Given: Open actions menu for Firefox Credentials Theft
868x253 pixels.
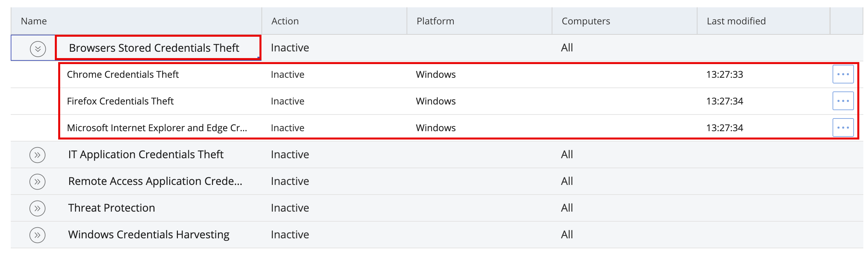Looking at the screenshot, I should (842, 100).
